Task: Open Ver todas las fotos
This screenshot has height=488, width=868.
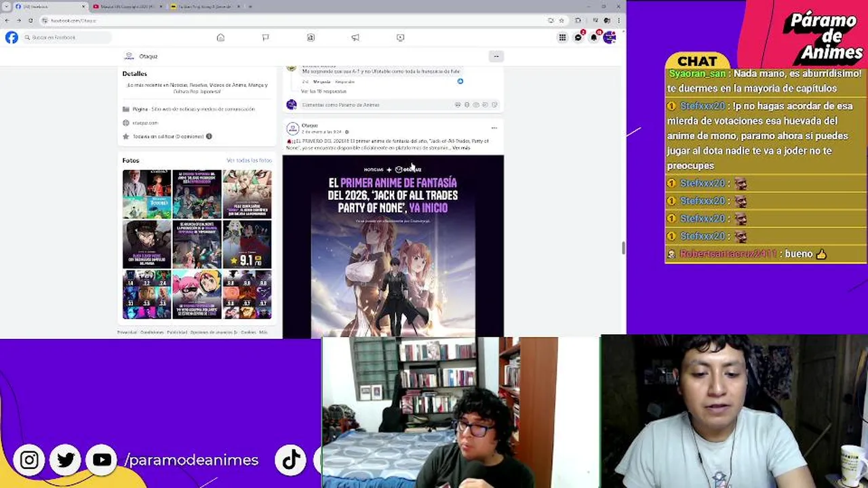Action: pyautogui.click(x=249, y=161)
